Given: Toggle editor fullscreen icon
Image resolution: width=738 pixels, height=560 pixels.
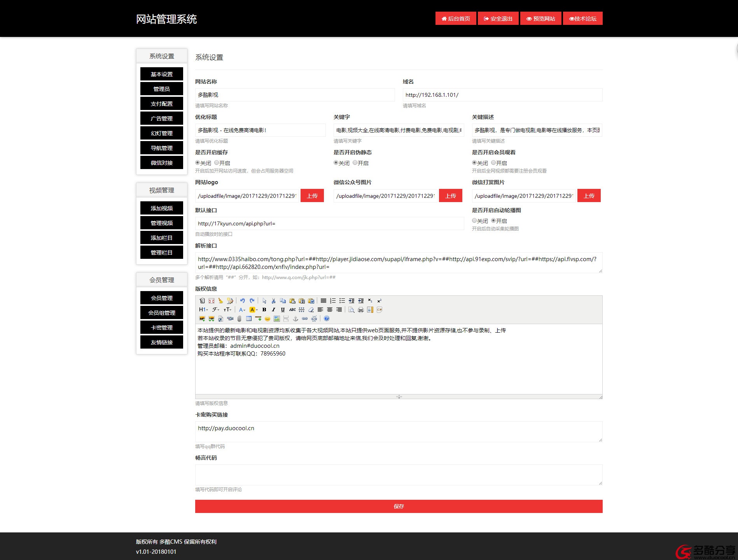Looking at the screenshot, I should tap(212, 301).
